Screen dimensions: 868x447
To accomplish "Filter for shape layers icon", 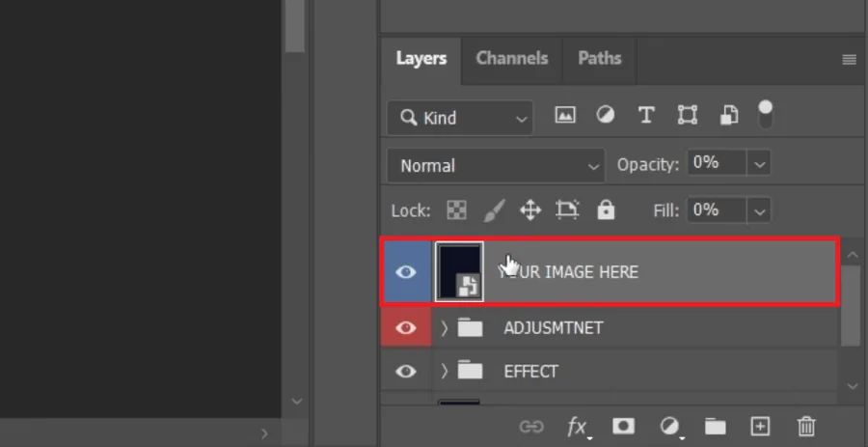I will (x=687, y=115).
